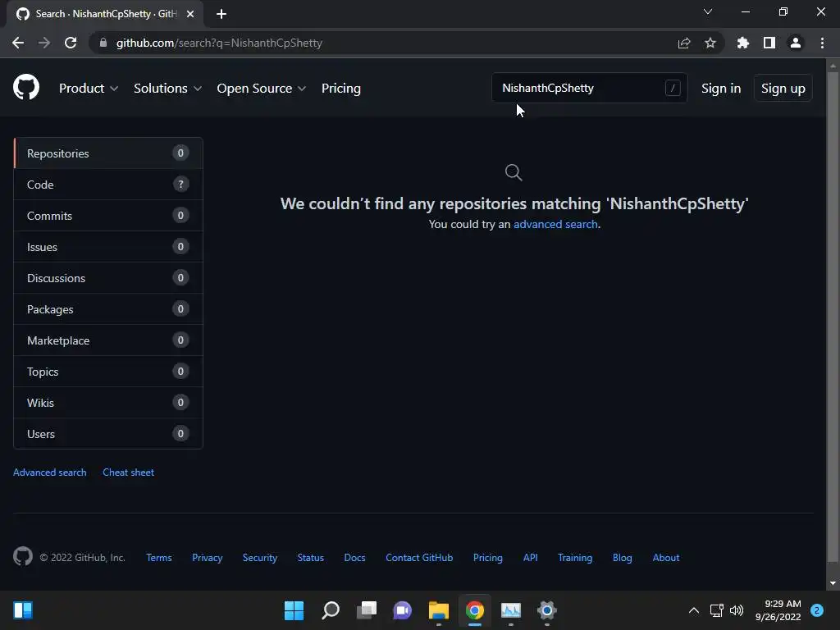Click the share page icon in address bar

[683, 43]
